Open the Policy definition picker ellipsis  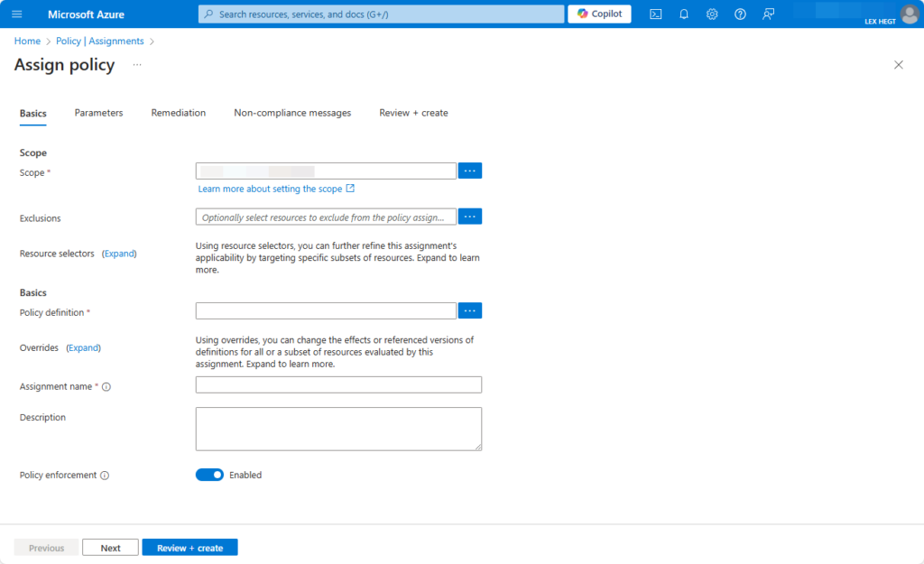[469, 310]
